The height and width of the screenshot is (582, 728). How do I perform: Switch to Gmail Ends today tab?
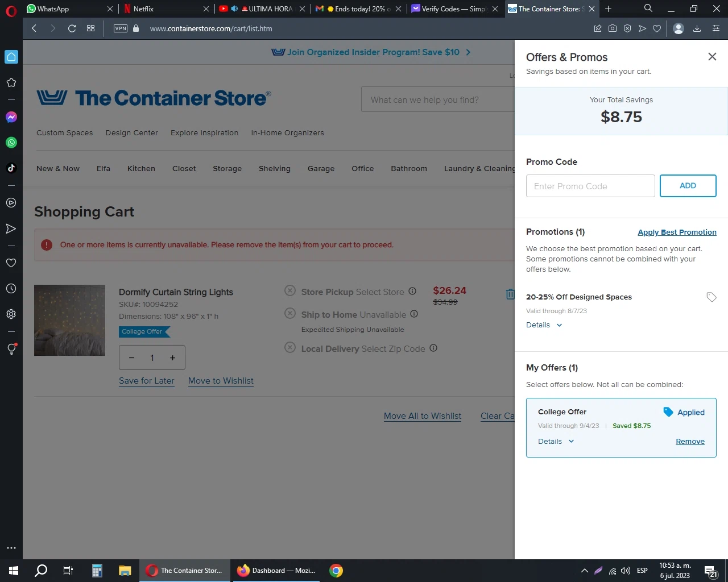tap(358, 9)
